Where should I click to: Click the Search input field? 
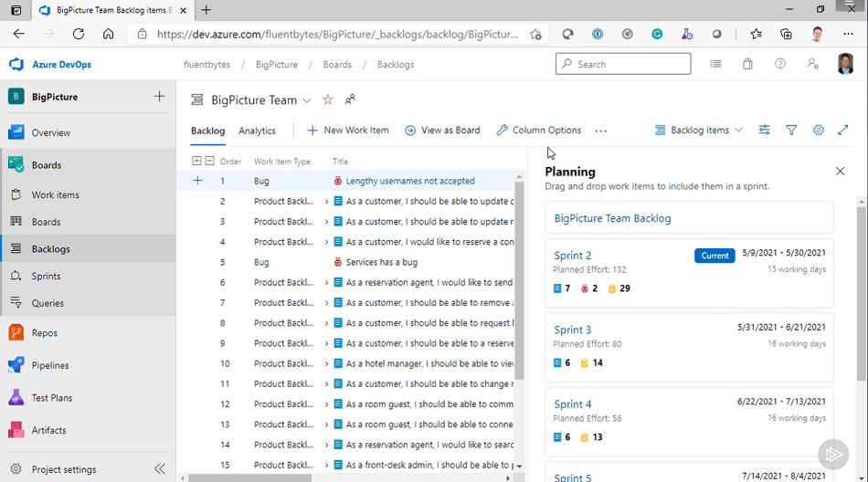pyautogui.click(x=623, y=64)
